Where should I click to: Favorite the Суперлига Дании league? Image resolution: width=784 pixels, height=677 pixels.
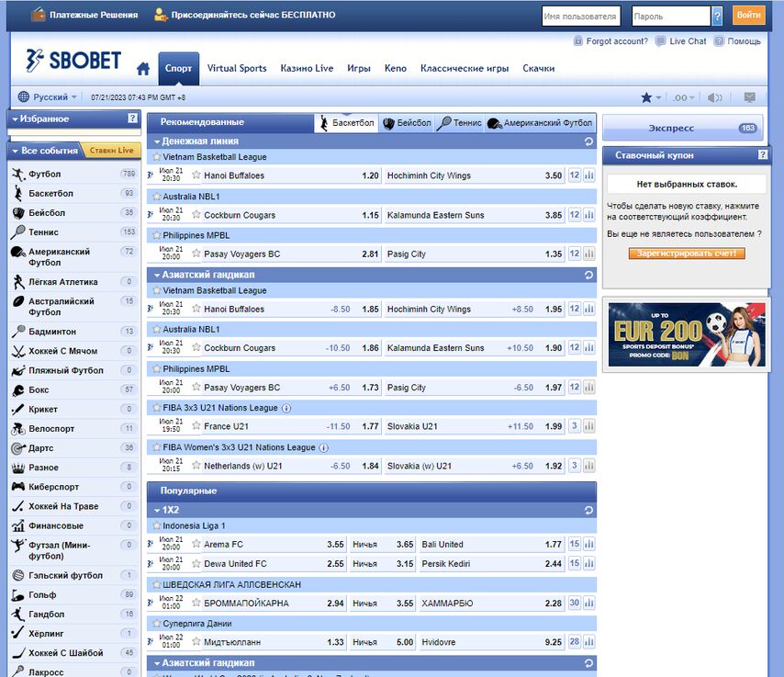[x=157, y=624]
